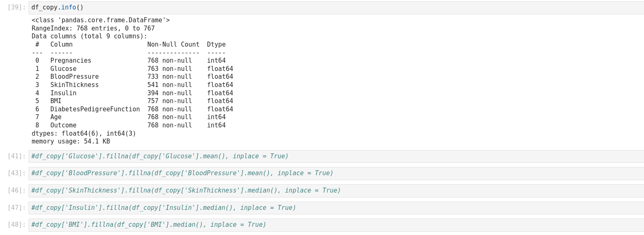Select the commented Glucose fillna cell
This screenshot has height=235, width=644.
pyautogui.click(x=330, y=156)
